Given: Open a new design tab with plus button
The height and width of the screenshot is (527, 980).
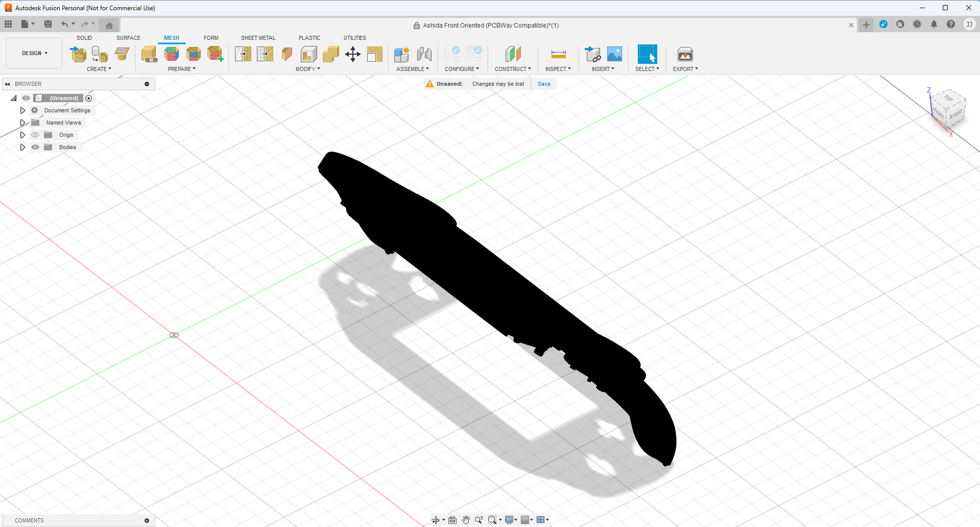Looking at the screenshot, I should pos(866,25).
